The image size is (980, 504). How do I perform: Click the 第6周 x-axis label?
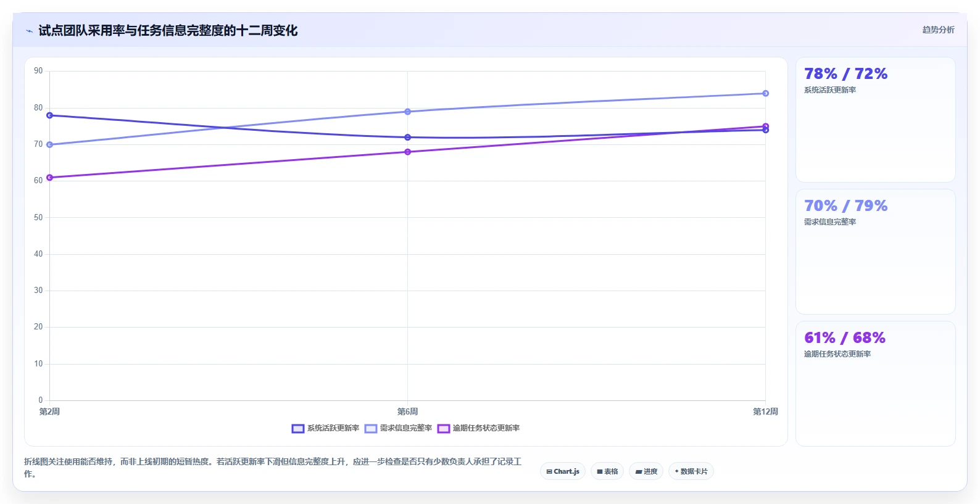[407, 411]
